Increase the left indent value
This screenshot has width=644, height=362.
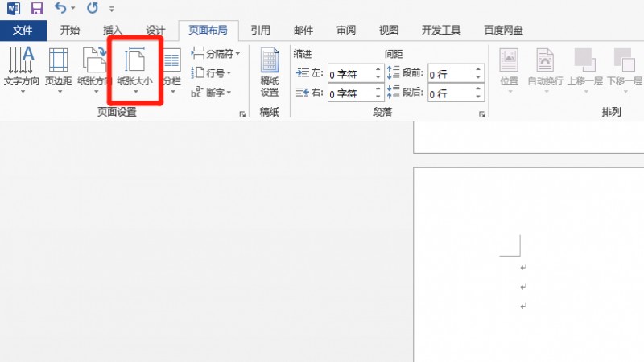[378, 69]
